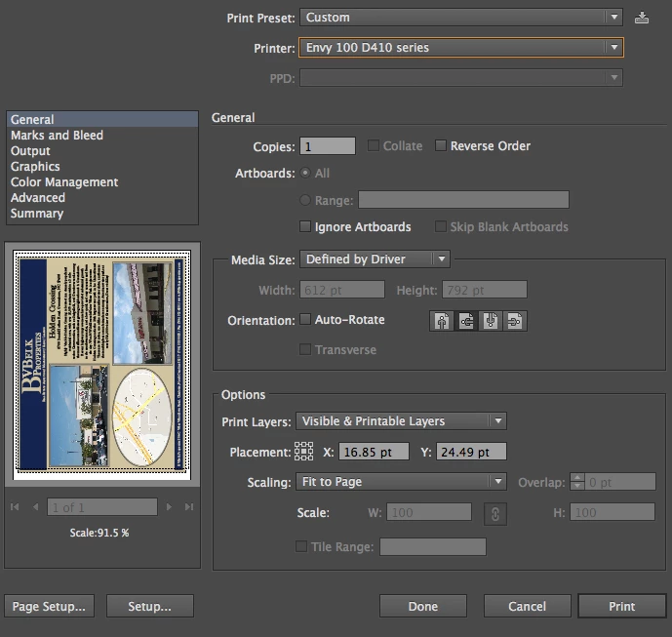Click the Done button
The height and width of the screenshot is (637, 672).
[x=423, y=606]
